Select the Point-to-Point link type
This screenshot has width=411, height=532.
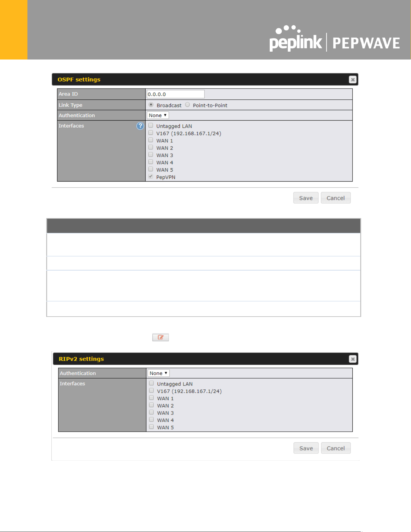188,105
